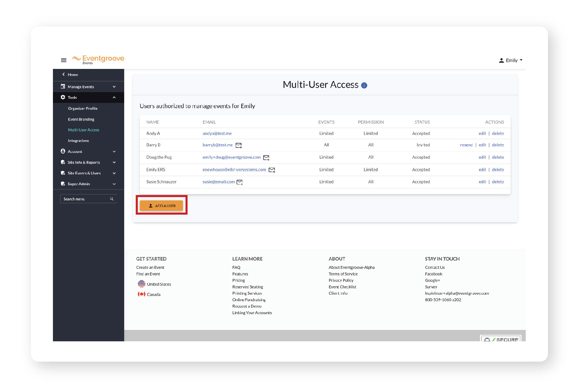Click the Add a User button

161,206
